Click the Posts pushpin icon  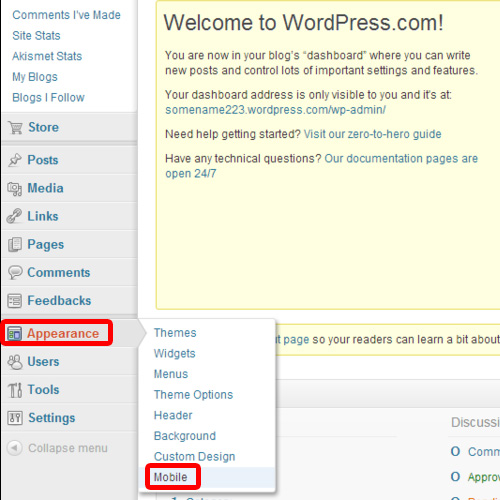[15, 160]
